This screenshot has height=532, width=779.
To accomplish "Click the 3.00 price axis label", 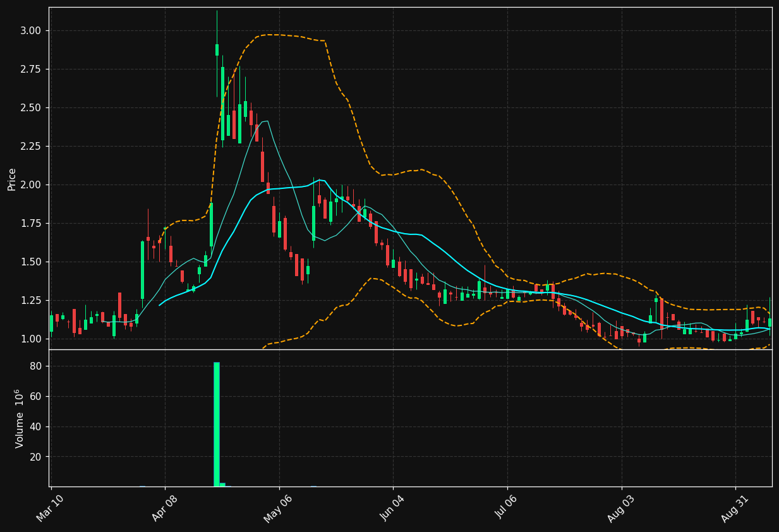I will 31,31.
